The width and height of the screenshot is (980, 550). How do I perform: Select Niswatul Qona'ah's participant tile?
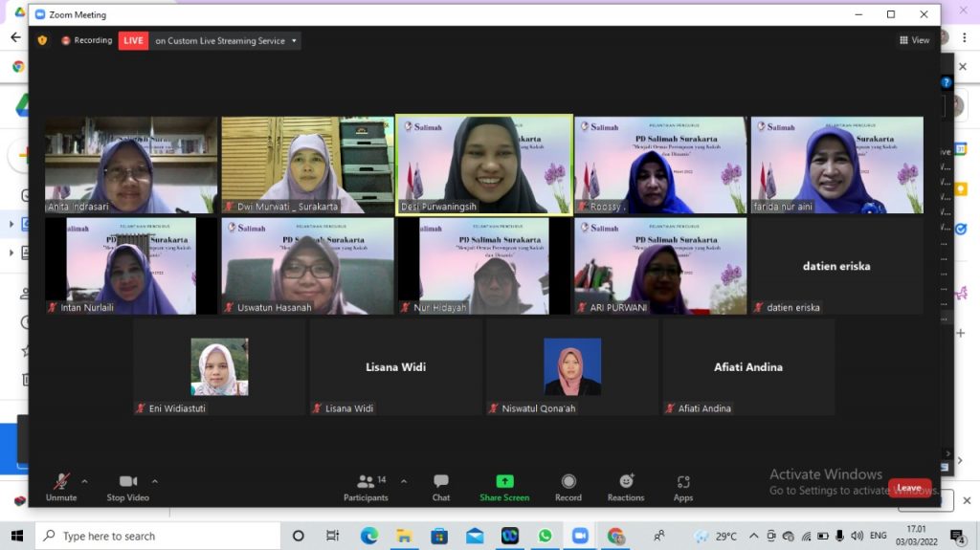click(572, 366)
